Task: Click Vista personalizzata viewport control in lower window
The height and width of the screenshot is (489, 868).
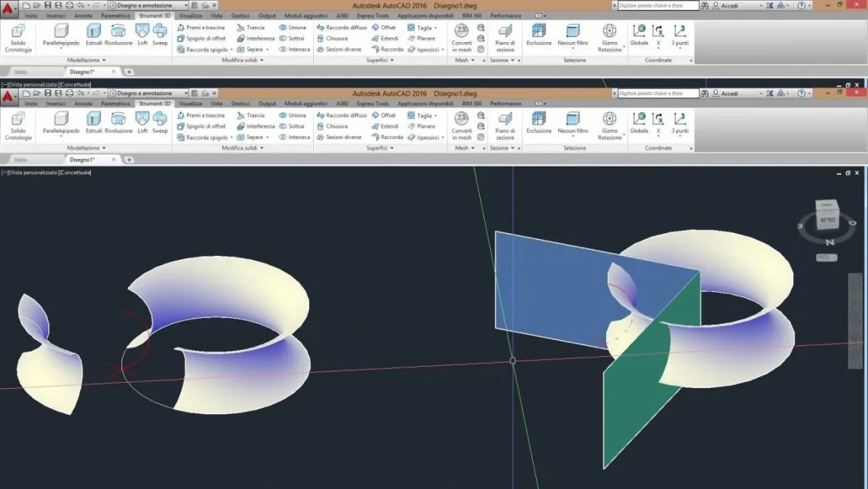Action: pos(34,173)
